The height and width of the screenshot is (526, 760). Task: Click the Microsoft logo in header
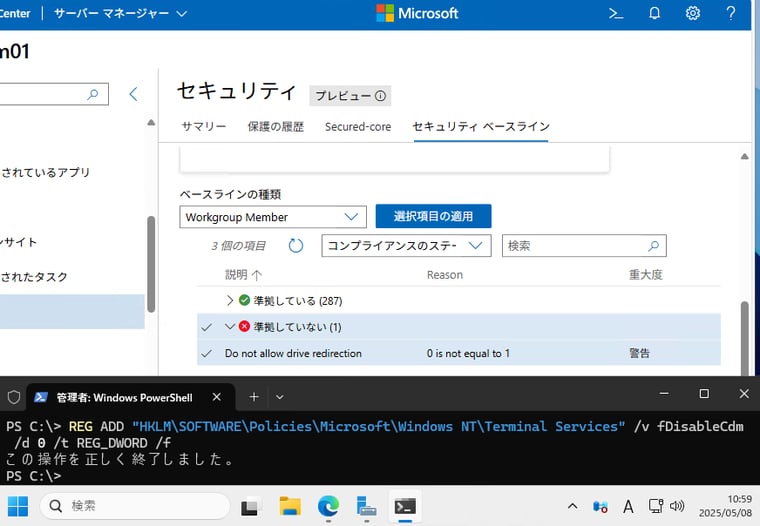[x=417, y=13]
